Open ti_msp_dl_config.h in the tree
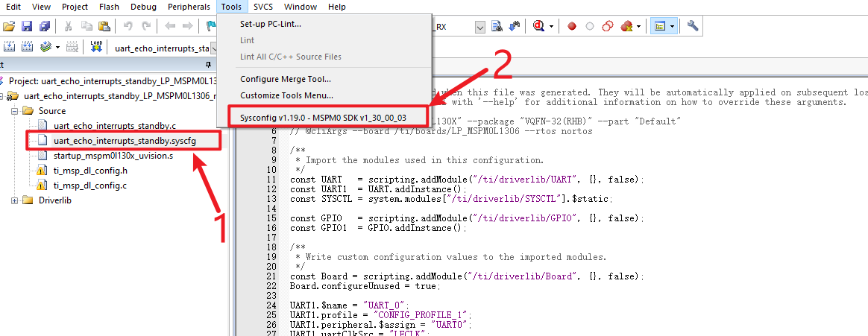Viewport: 868px width, 336px height. 90,171
